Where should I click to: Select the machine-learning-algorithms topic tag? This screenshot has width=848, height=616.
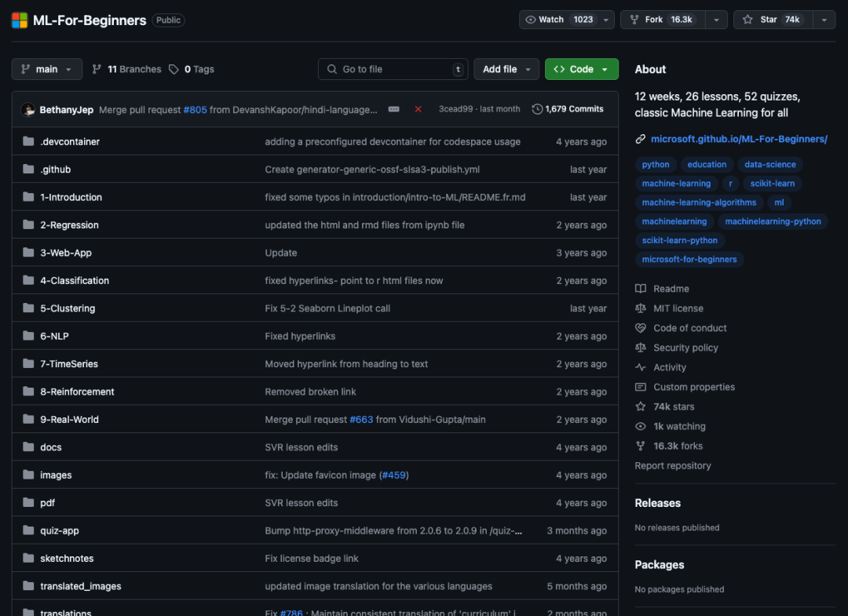coord(699,202)
